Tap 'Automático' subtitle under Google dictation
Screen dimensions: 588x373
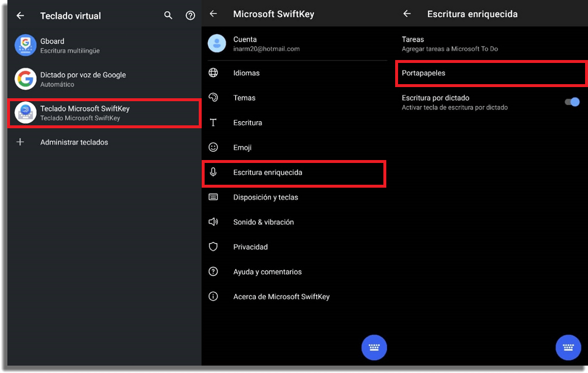click(x=57, y=85)
